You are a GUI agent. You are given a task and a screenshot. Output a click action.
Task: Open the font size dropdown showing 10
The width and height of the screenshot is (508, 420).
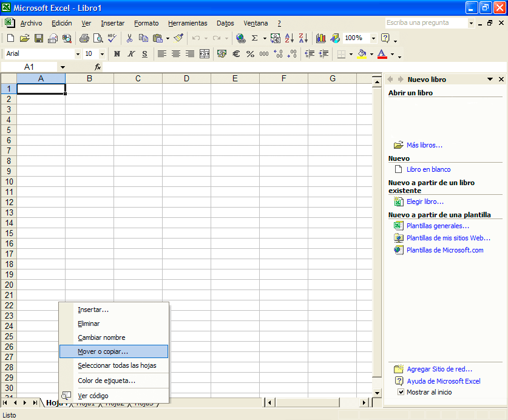point(102,54)
